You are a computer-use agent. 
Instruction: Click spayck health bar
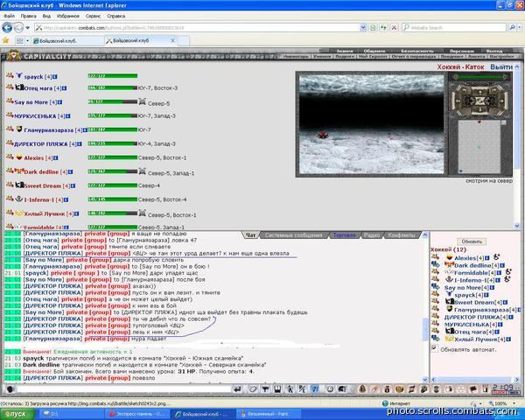coord(113,76)
